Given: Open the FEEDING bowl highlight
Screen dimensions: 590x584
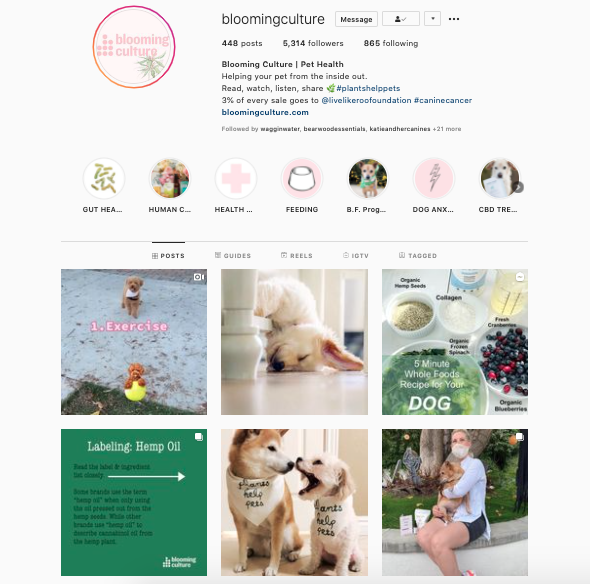Looking at the screenshot, I should tap(302, 178).
